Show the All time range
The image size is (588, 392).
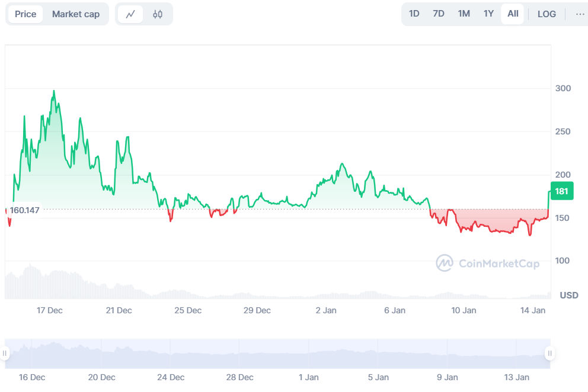tap(513, 14)
